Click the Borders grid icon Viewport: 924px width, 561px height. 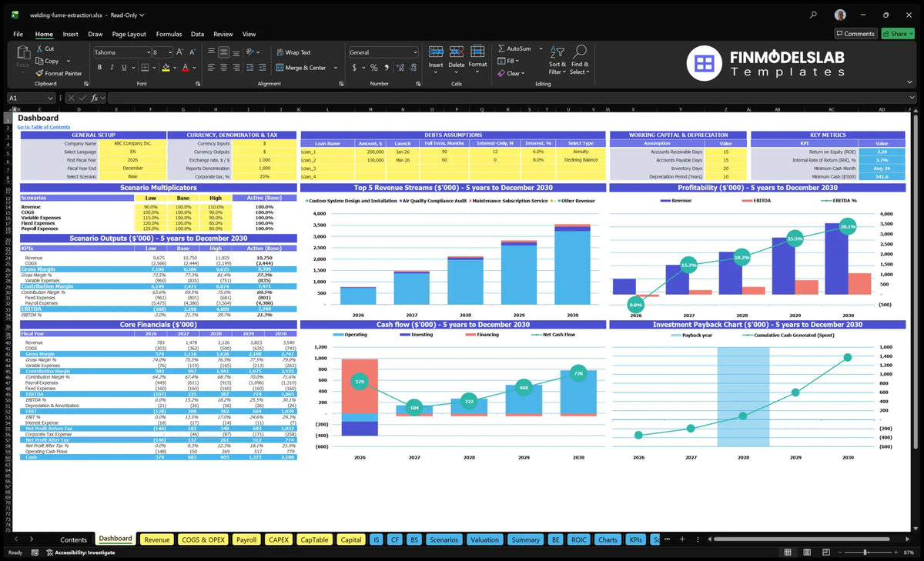(143, 68)
